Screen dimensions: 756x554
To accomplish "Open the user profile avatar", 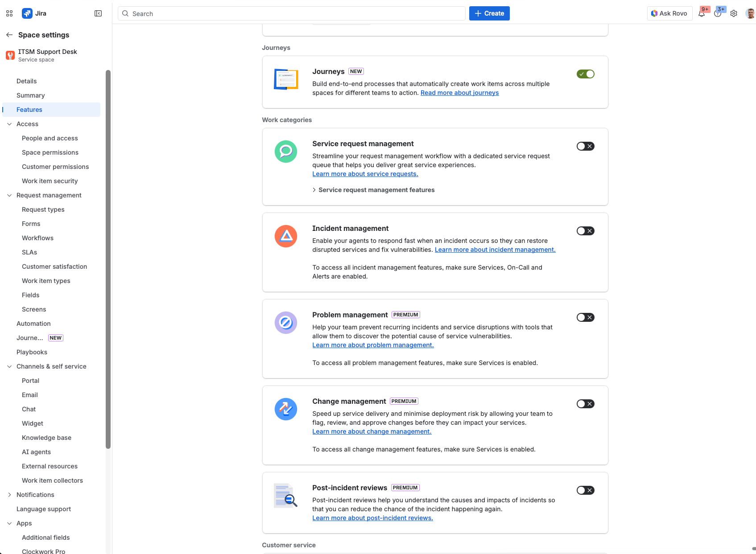I will click(750, 13).
